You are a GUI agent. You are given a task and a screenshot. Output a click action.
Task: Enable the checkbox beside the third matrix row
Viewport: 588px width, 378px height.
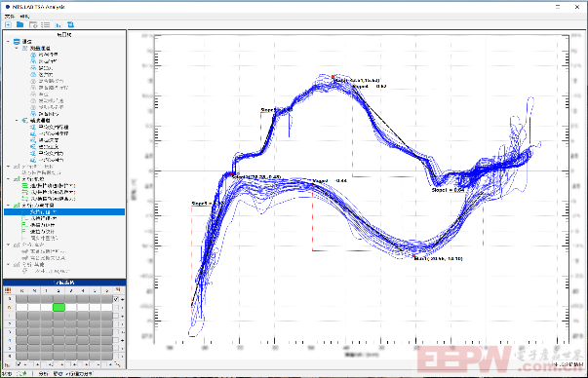tap(116, 316)
